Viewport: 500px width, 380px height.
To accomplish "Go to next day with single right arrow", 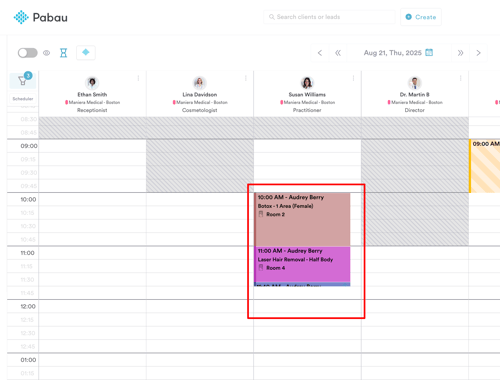I will (478, 53).
